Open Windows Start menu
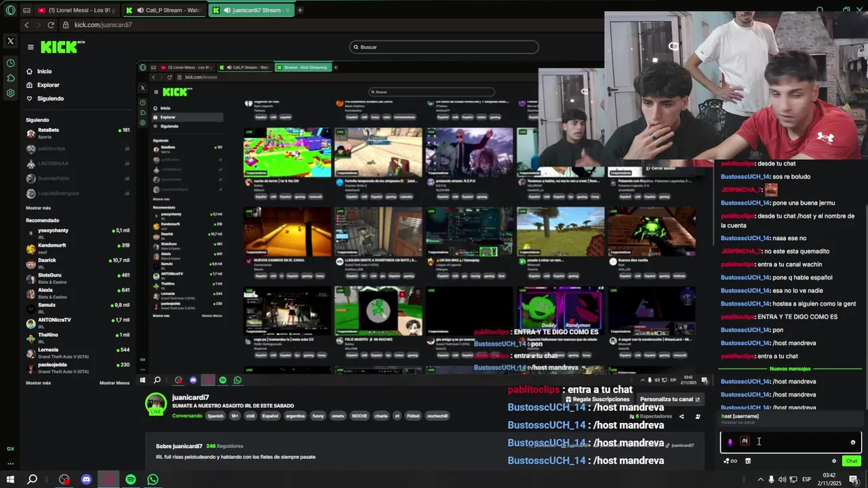This screenshot has height=488, width=868. coord(10,479)
